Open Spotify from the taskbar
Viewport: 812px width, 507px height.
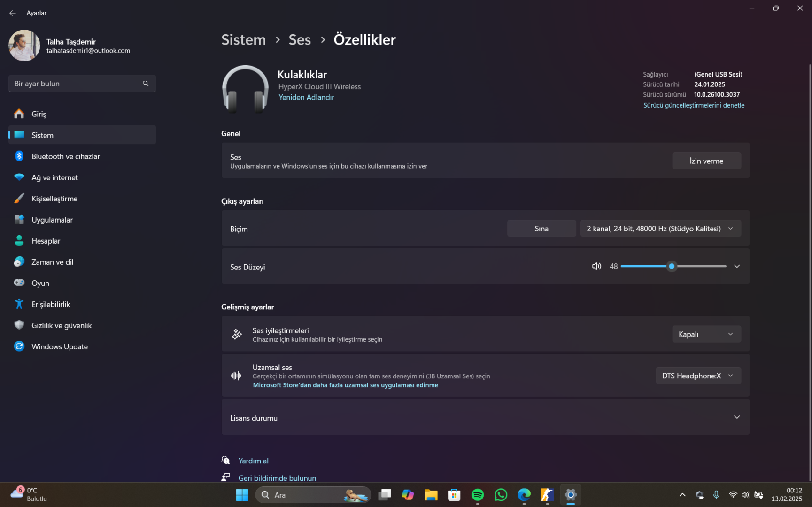(x=478, y=495)
